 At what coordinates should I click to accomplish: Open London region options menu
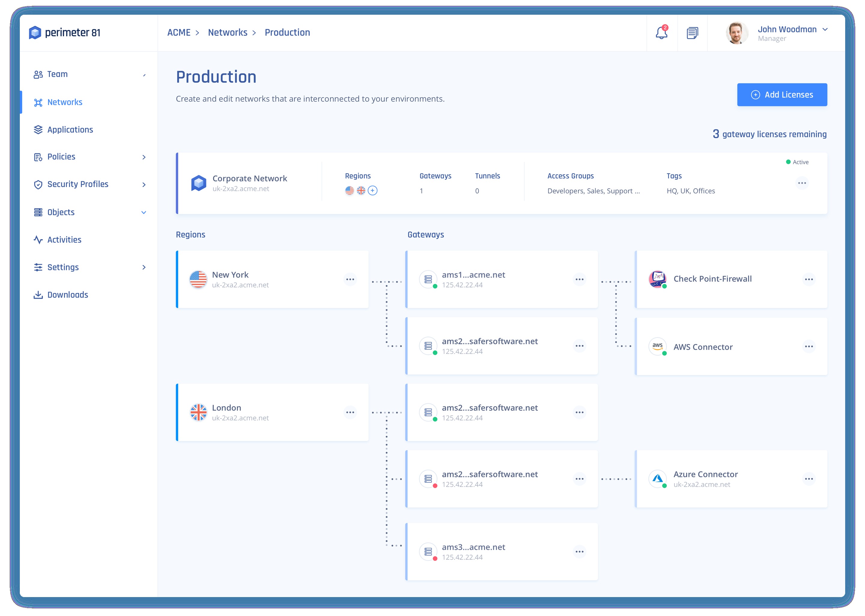[350, 412]
